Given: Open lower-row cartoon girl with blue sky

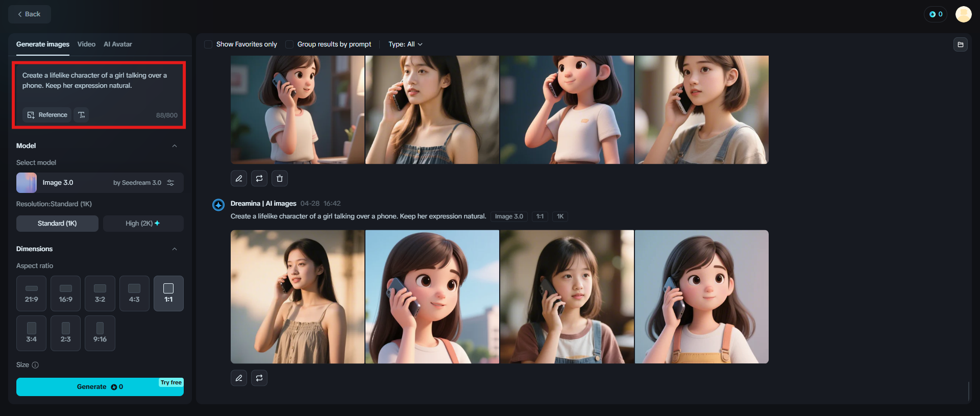Looking at the screenshot, I should 432,297.
